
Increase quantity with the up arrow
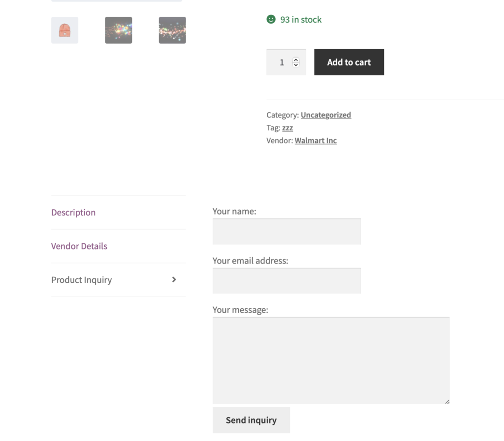pyautogui.click(x=296, y=59)
